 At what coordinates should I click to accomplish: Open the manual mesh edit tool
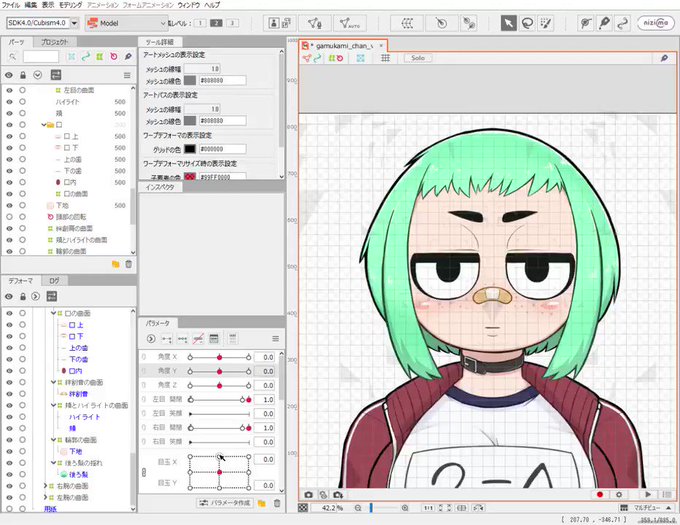(x=314, y=23)
